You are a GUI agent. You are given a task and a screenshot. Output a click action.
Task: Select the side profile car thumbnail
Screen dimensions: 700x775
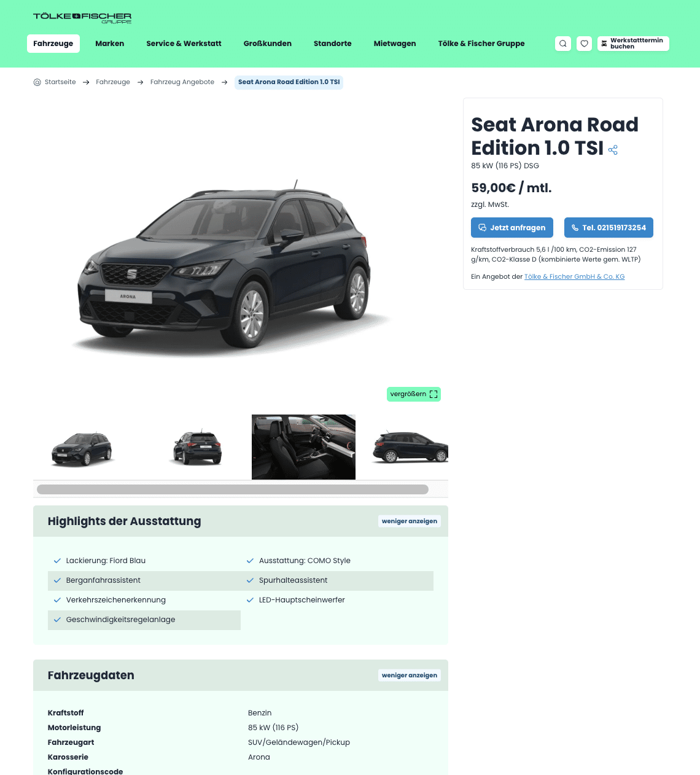click(x=410, y=447)
